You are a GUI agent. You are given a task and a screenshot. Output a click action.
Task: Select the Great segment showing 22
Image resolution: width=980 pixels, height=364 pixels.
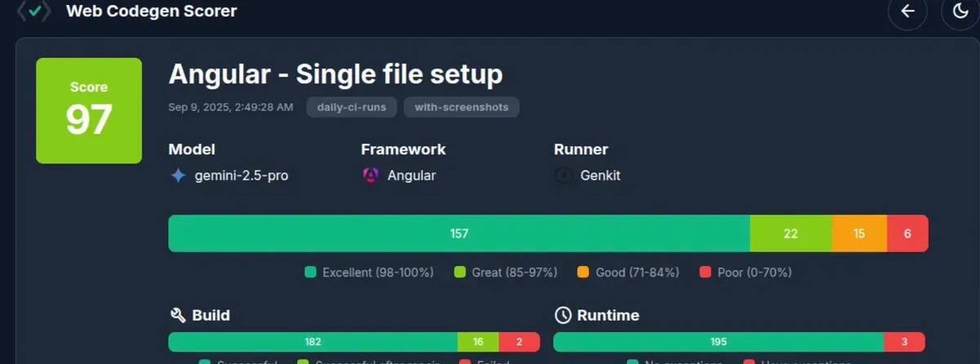[791, 233]
